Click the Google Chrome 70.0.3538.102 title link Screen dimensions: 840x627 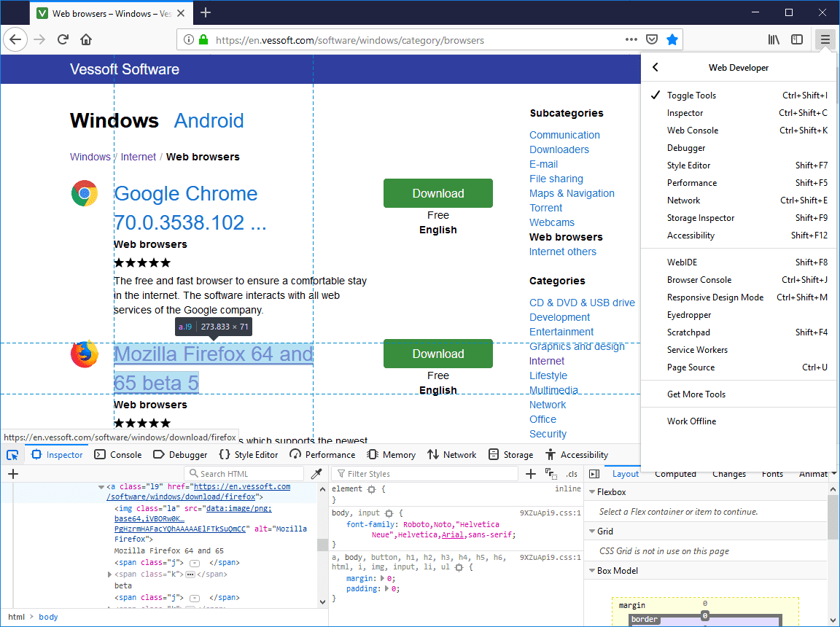pos(190,208)
